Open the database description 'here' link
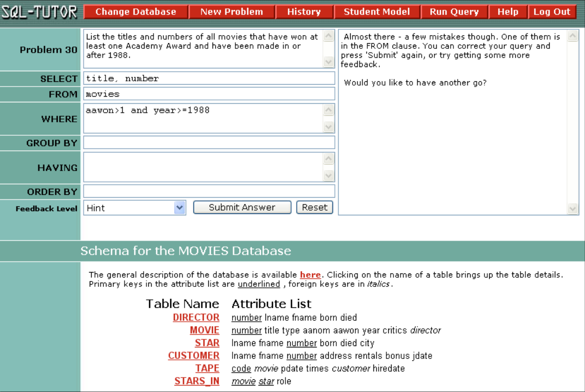The height and width of the screenshot is (392, 585). coord(310,275)
